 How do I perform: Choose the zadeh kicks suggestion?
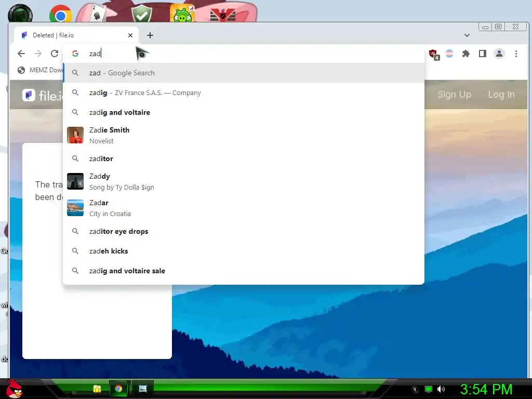click(x=244, y=251)
